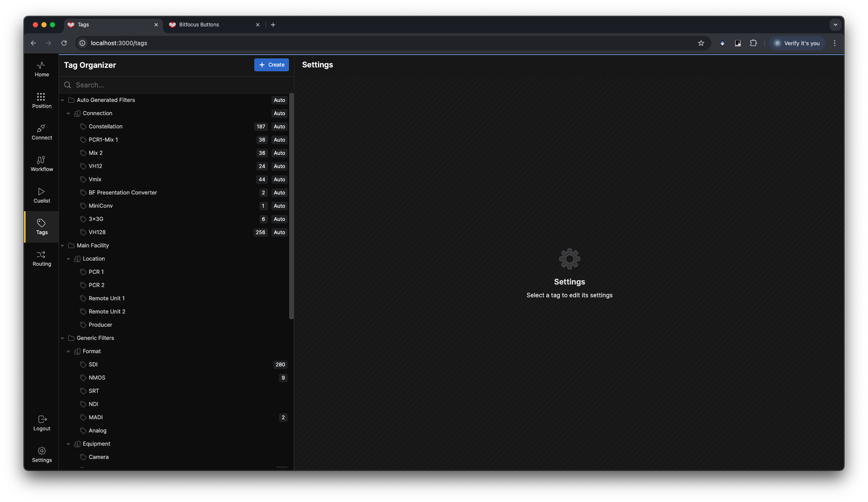The height and width of the screenshot is (502, 868).
Task: Open a new browser tab
Action: [x=273, y=25]
